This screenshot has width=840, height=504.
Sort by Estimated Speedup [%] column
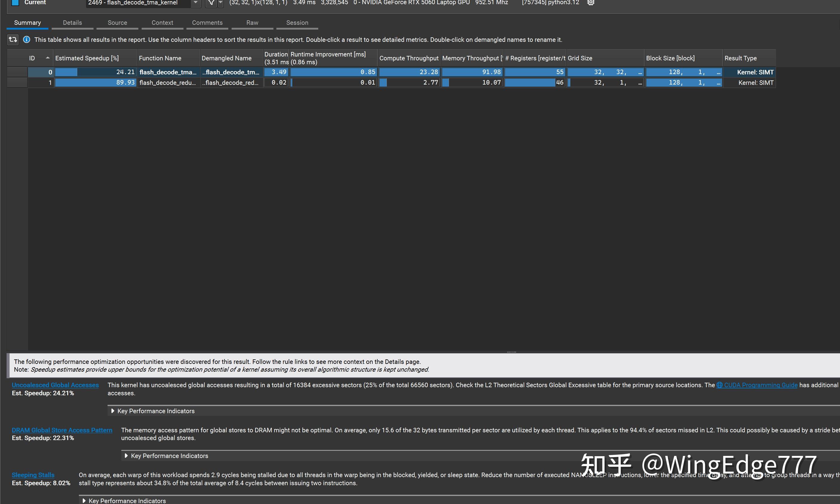tap(95, 58)
